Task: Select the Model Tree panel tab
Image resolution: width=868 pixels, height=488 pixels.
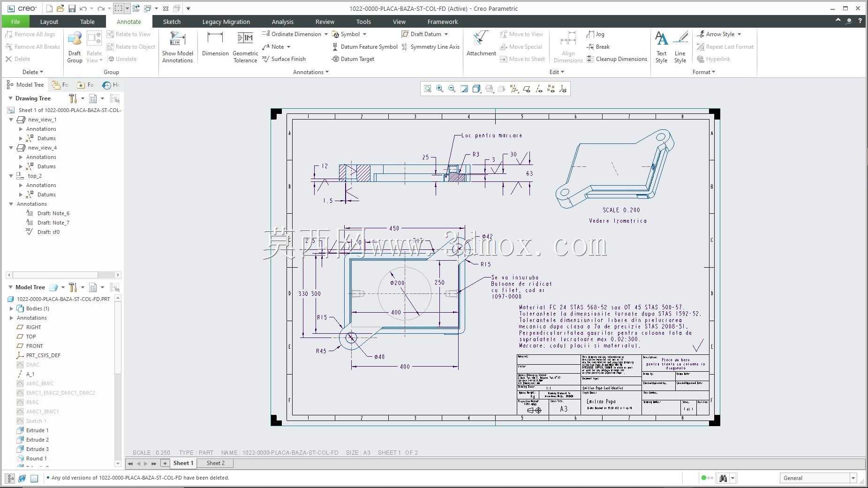Action: pyautogui.click(x=25, y=85)
